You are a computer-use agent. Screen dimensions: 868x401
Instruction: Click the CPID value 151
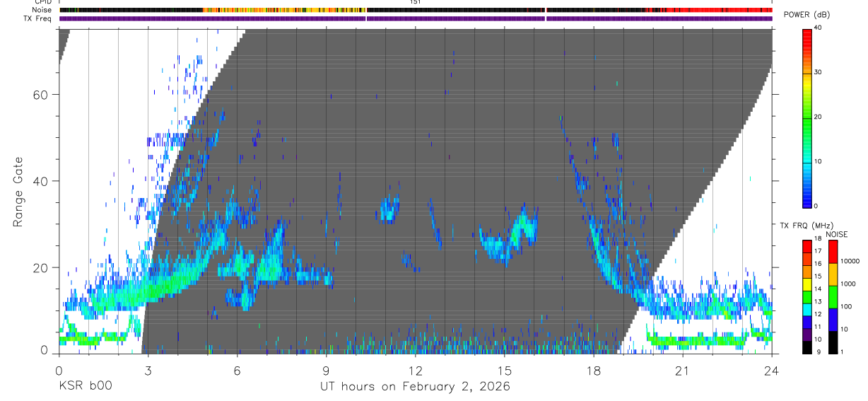pyautogui.click(x=416, y=2)
